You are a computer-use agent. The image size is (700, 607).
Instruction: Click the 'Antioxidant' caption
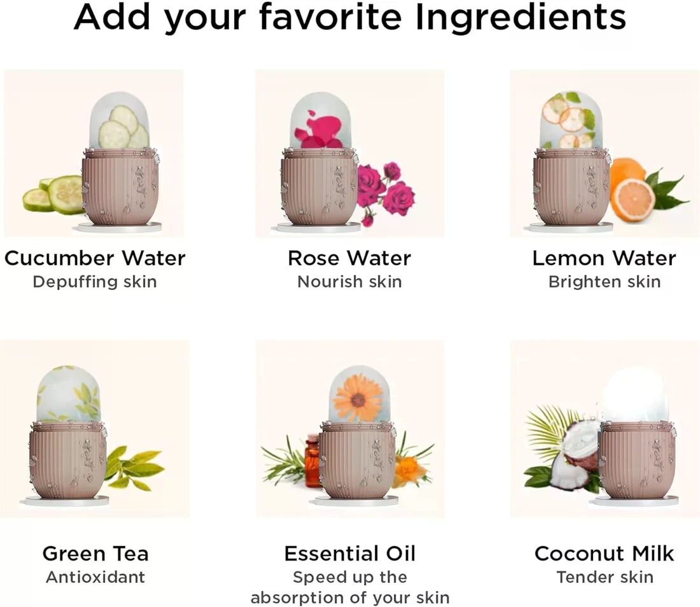click(95, 577)
